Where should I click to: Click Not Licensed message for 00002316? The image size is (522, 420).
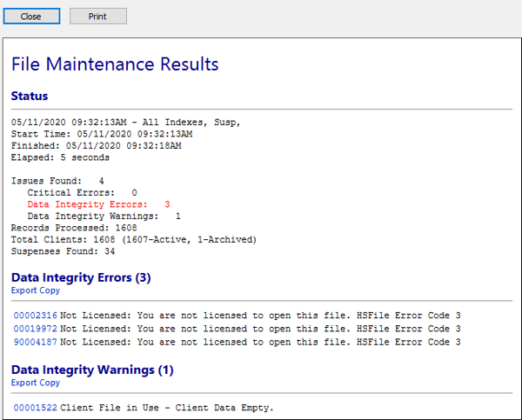[260, 316]
